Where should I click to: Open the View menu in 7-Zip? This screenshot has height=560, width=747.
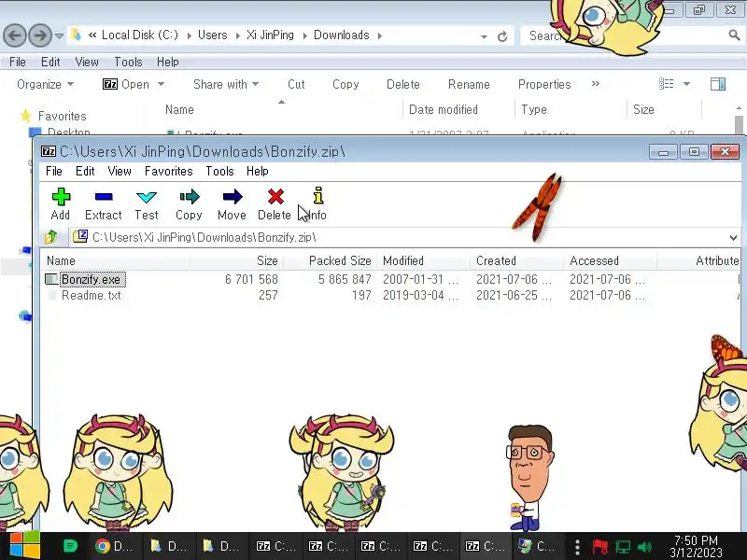coord(120,171)
